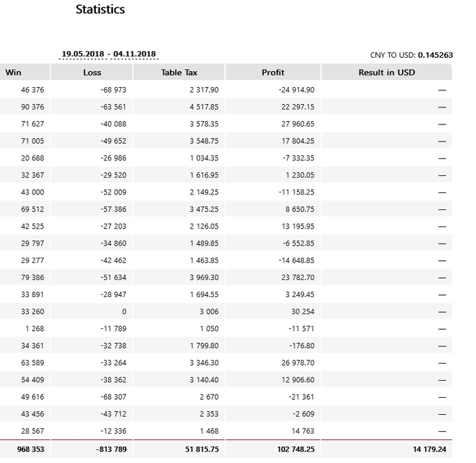Select total USD result 14 179.24
The image size is (476, 463).
click(x=428, y=449)
